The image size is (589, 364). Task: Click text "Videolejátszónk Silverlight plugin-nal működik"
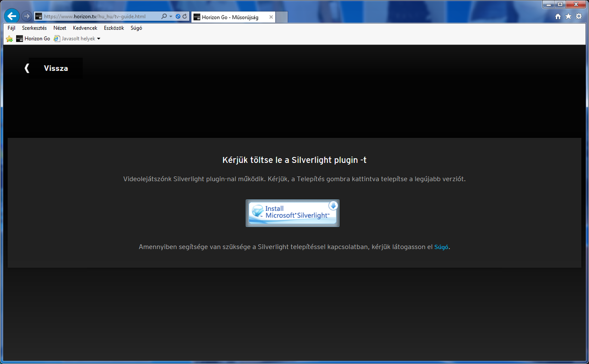[195, 179]
